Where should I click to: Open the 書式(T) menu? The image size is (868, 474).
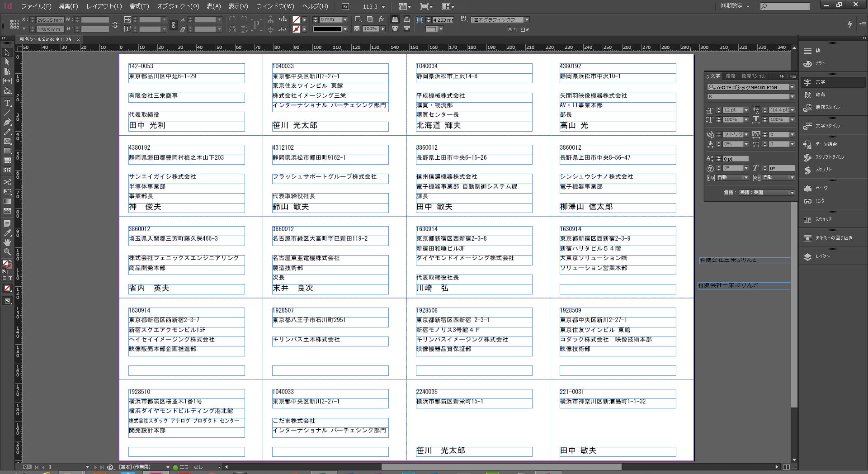tap(139, 6)
